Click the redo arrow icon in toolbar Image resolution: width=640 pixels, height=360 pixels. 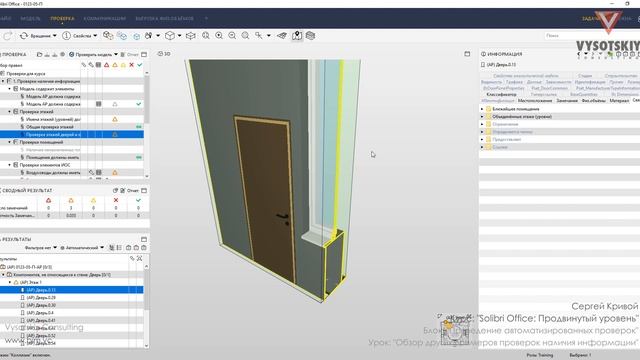tap(7, 36)
